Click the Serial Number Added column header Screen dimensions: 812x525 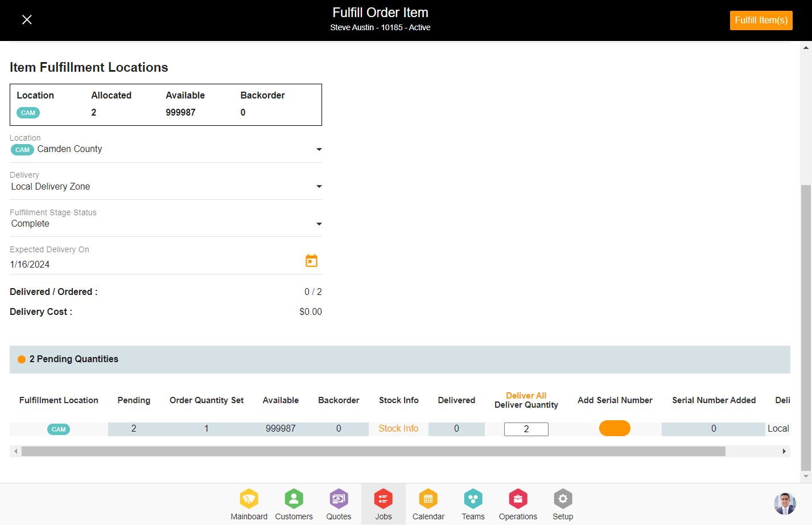click(x=714, y=400)
